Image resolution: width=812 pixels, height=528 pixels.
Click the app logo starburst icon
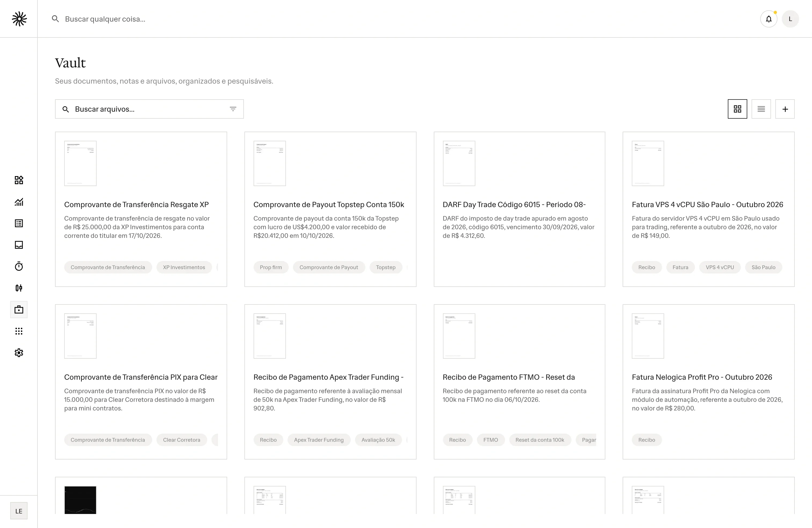[x=19, y=19]
